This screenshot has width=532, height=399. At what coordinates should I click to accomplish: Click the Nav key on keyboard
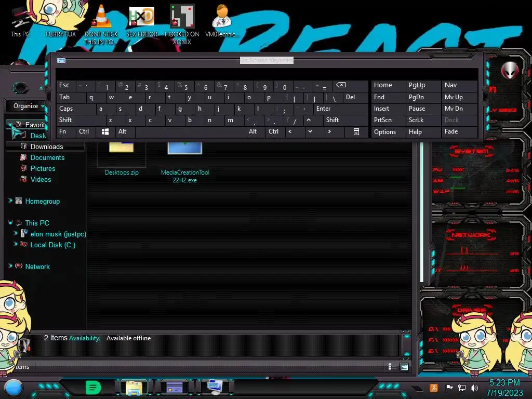(459, 86)
